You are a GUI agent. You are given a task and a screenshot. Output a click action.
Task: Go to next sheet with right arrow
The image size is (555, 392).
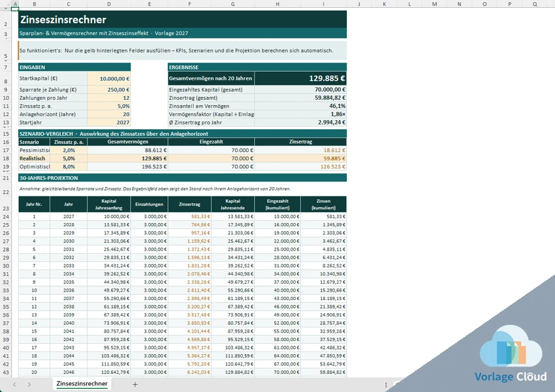tap(29, 384)
